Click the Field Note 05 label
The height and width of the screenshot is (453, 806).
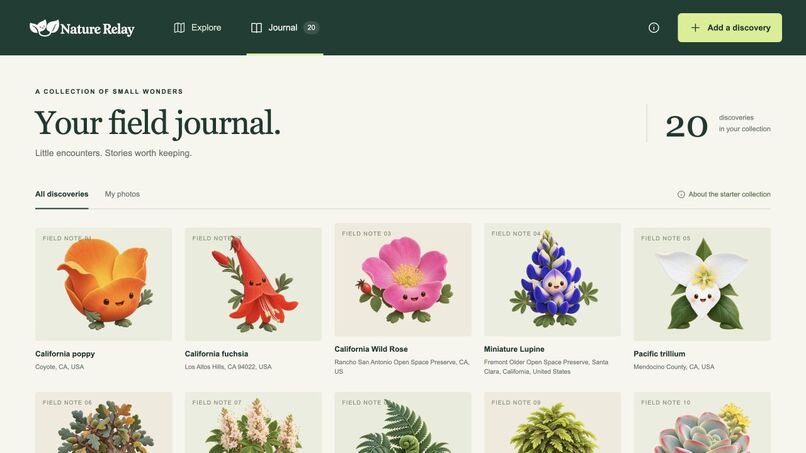tap(666, 239)
